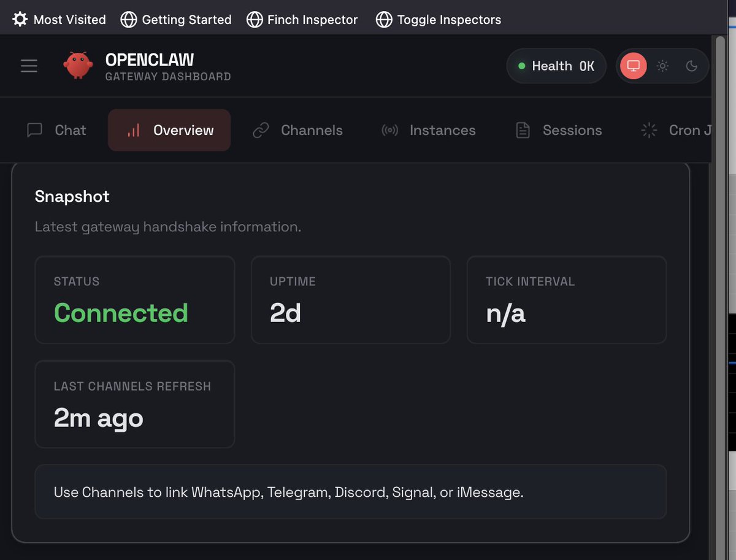Click the Health OK status pill
This screenshot has width=736, height=560.
tap(556, 66)
